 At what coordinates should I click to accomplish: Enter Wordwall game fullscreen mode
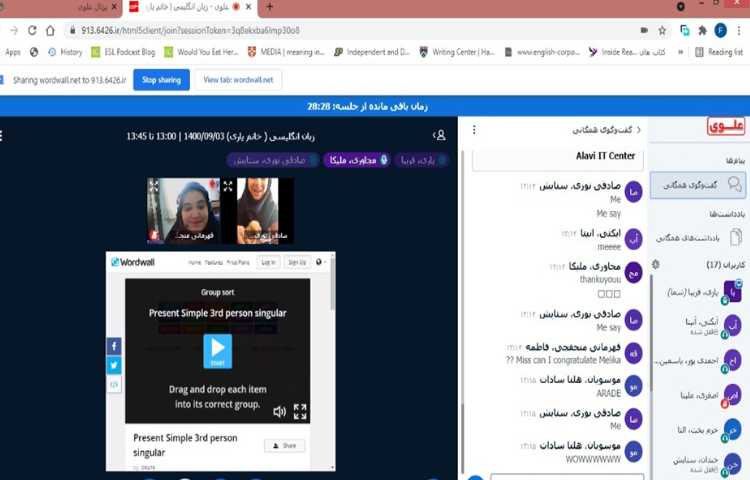click(x=300, y=411)
